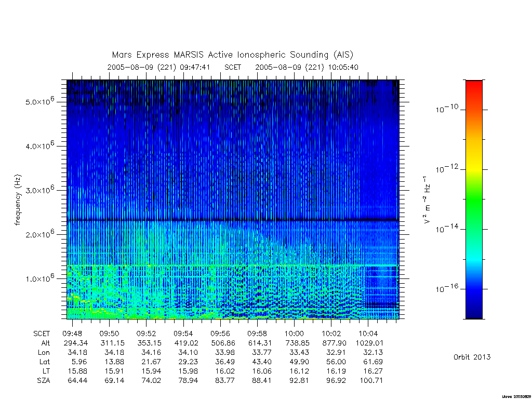532x399 pixels.
Task: Click the cyan horizontal line near 1.3 MHz
Action: [x=233, y=265]
